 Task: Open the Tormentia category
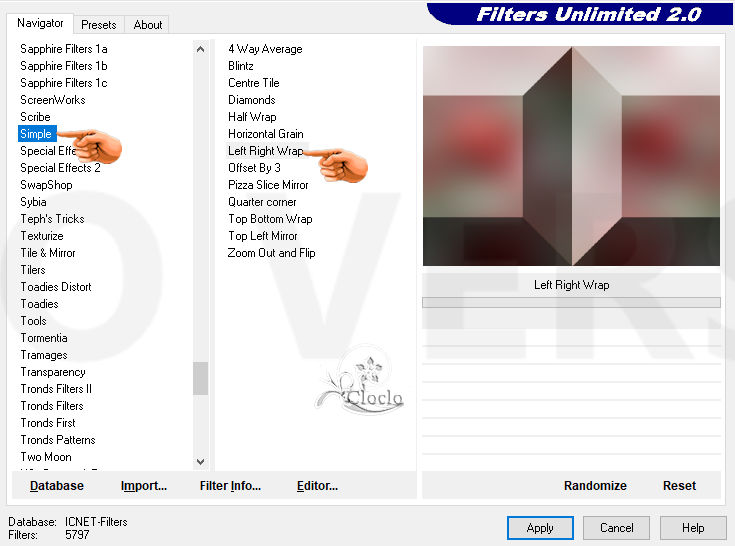point(44,338)
